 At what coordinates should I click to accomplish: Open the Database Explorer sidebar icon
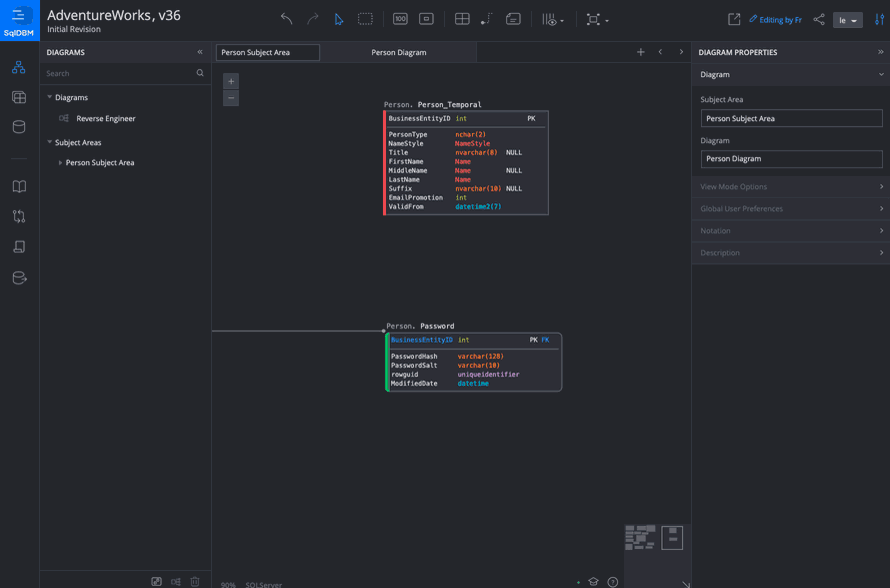point(19,127)
